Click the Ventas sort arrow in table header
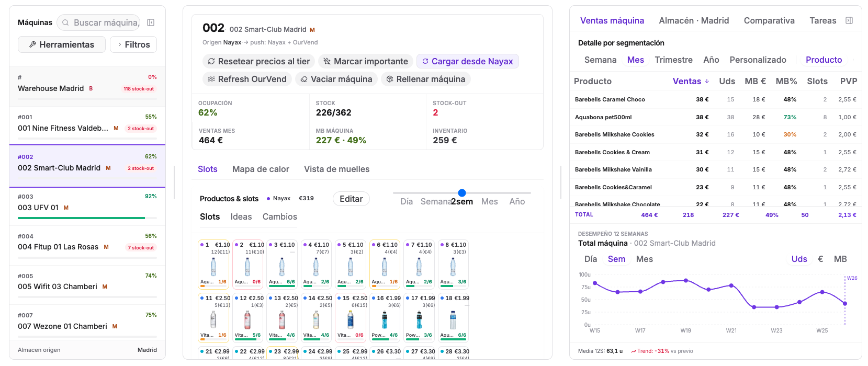 tap(707, 81)
